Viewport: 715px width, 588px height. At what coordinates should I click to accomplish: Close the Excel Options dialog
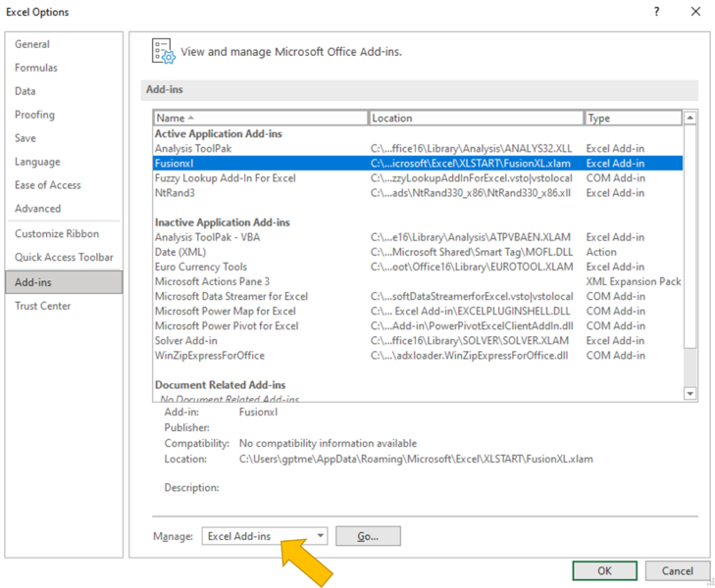click(x=695, y=12)
